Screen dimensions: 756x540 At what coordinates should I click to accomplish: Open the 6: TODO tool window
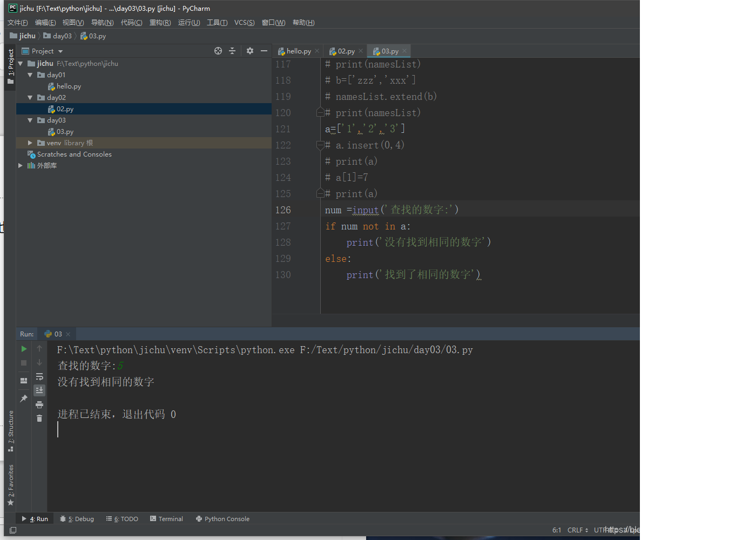122,519
